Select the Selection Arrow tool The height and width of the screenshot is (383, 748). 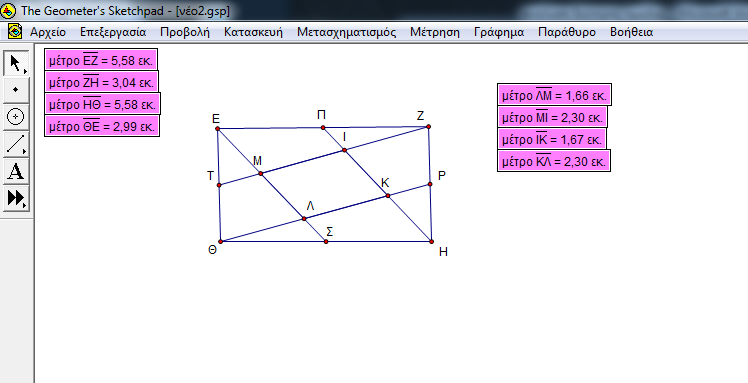coord(16,63)
